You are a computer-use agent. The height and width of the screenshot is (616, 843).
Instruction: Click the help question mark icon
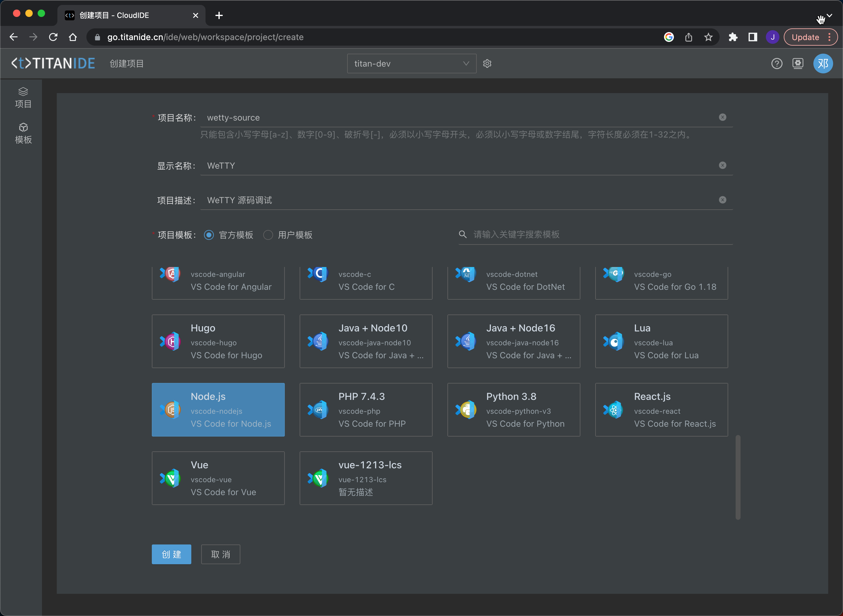click(x=777, y=64)
